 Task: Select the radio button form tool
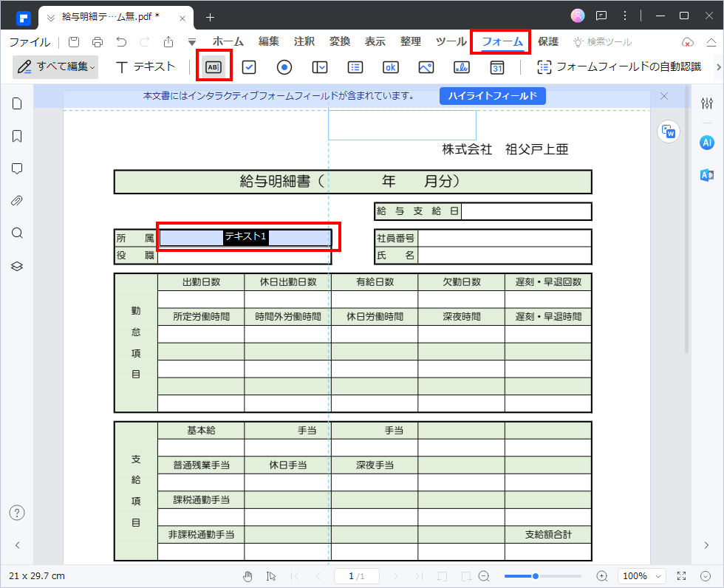284,67
